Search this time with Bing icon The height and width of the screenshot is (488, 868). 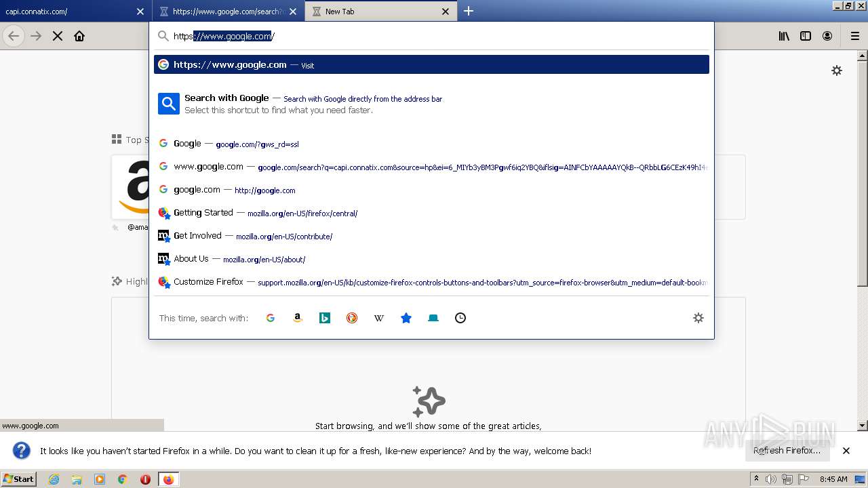tap(325, 318)
